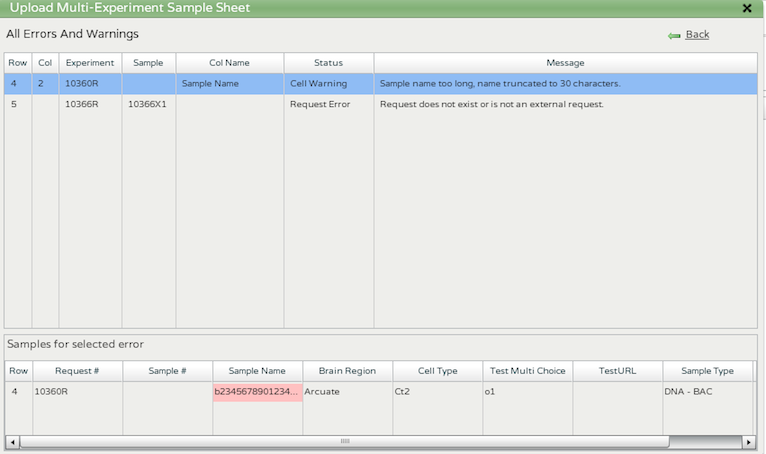Click the Message column header
The image size is (766, 454).
[565, 63]
